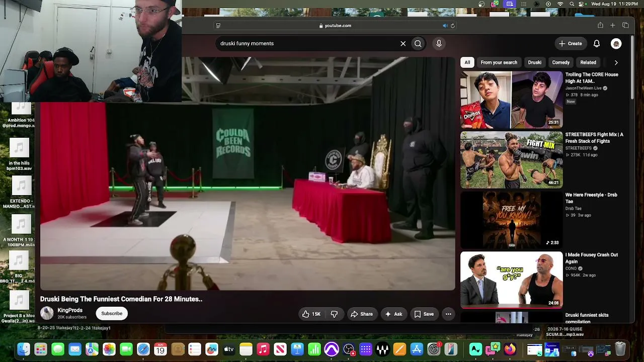The width and height of the screenshot is (644, 362).
Task: Open Trolling The CORE House thumbnail
Action: (x=511, y=100)
